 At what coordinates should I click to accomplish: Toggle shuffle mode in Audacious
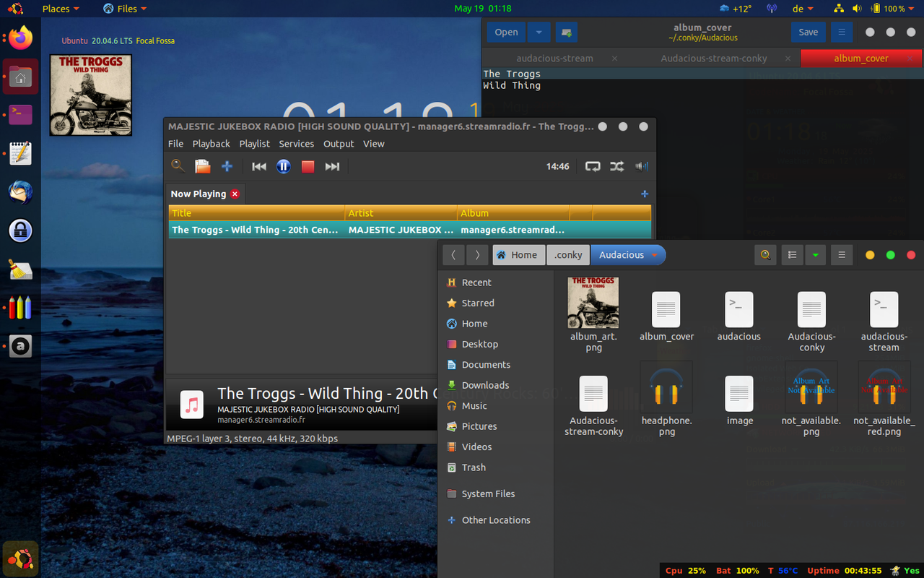click(x=616, y=166)
